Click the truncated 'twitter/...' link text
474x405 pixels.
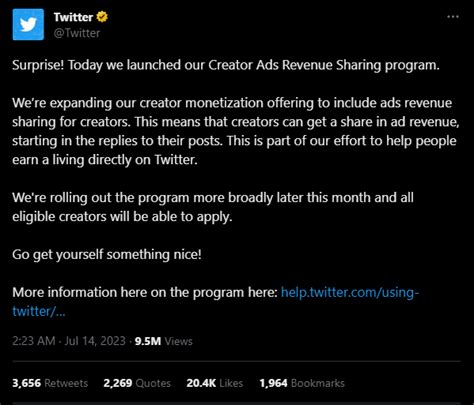39,311
